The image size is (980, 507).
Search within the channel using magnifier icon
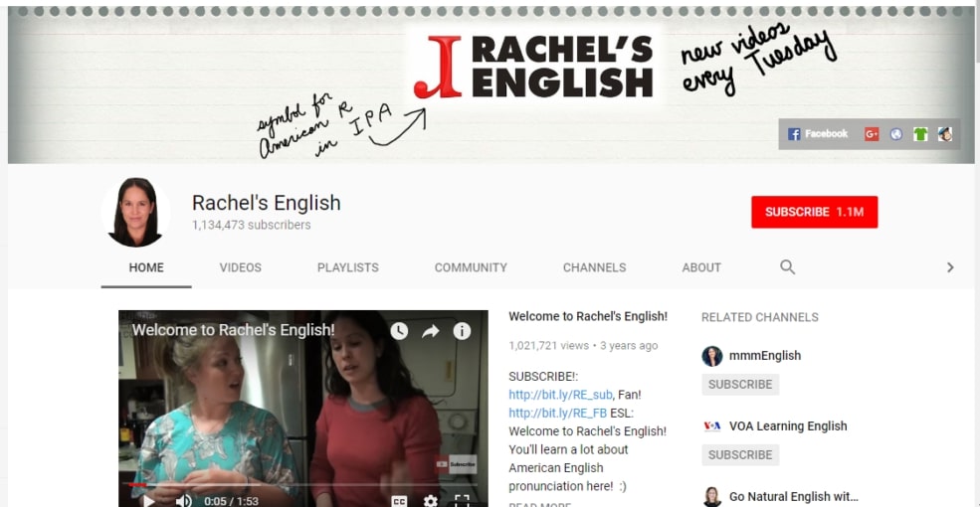point(788,267)
